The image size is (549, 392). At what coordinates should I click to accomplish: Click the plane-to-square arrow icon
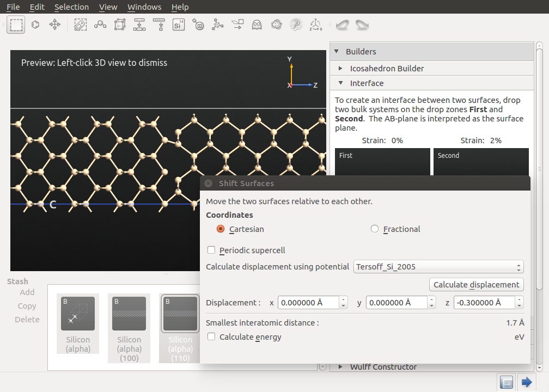tap(237, 25)
